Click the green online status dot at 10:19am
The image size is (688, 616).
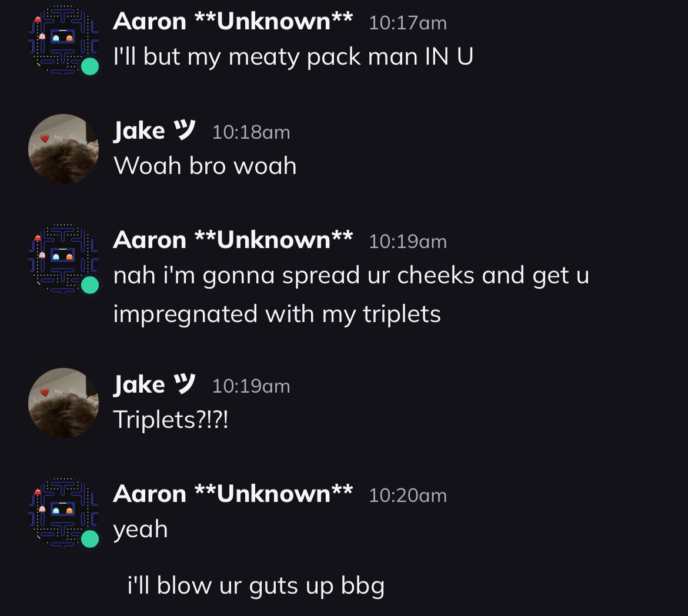tap(91, 284)
